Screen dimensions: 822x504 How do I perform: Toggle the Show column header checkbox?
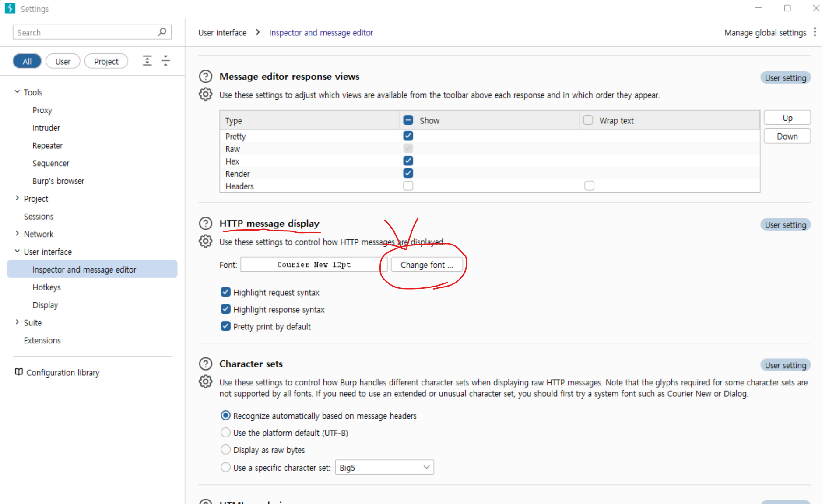[408, 120]
